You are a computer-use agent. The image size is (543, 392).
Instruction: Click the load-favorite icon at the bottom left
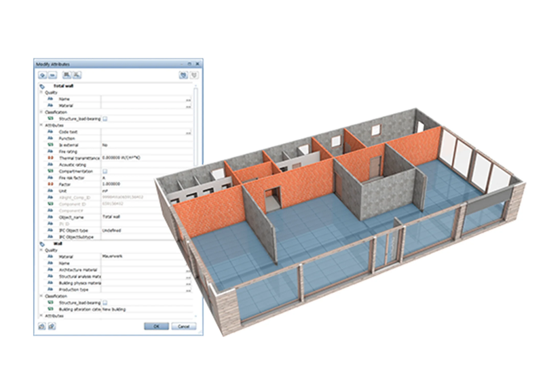coord(50,326)
